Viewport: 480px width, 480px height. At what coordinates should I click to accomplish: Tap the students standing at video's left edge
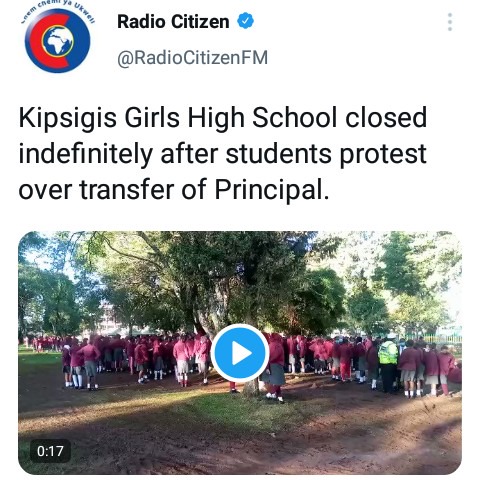(x=82, y=364)
